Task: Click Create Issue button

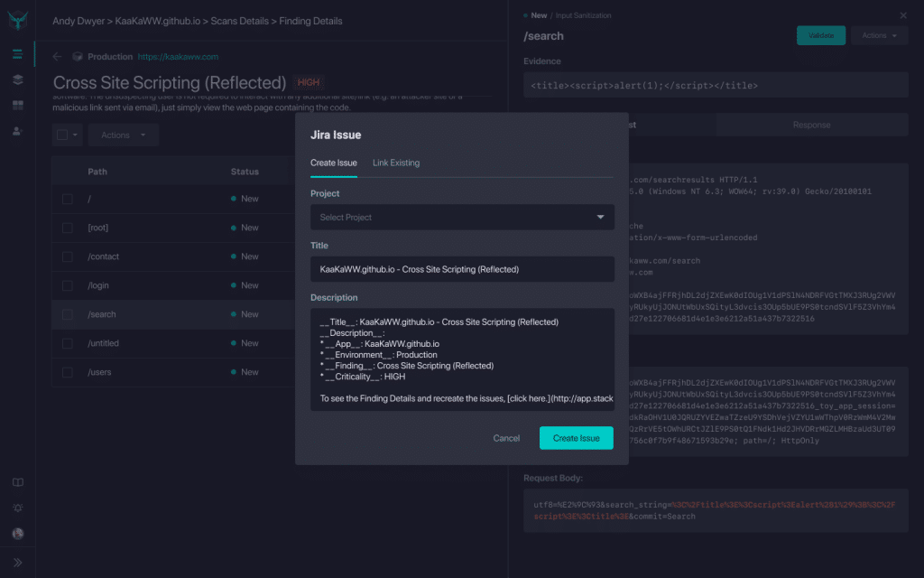Action: pos(577,438)
